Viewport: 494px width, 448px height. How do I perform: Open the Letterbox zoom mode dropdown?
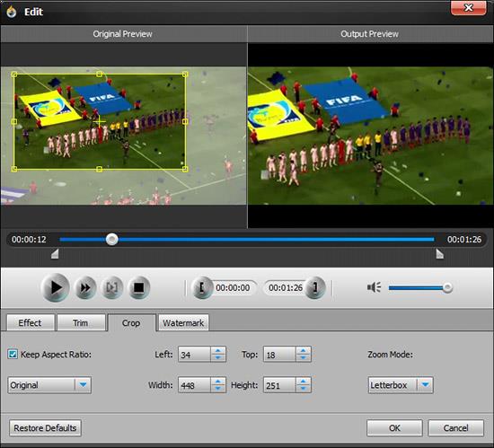click(401, 385)
